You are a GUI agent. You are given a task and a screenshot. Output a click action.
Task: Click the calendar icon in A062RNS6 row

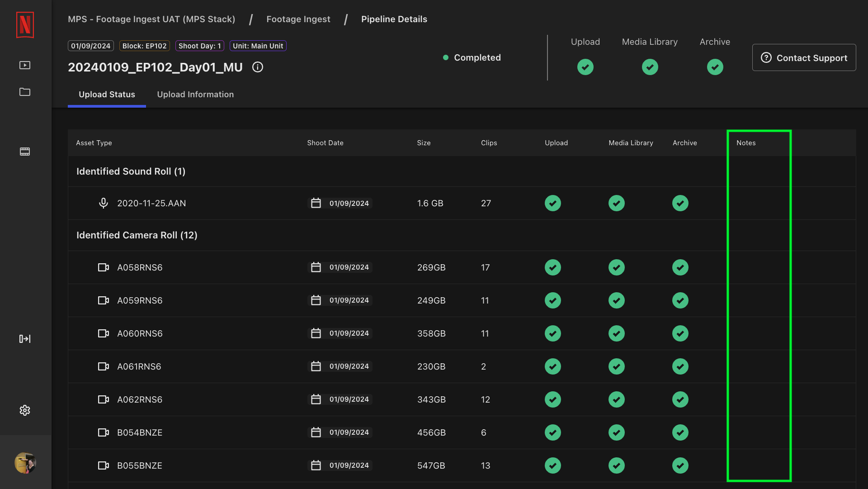pos(316,399)
